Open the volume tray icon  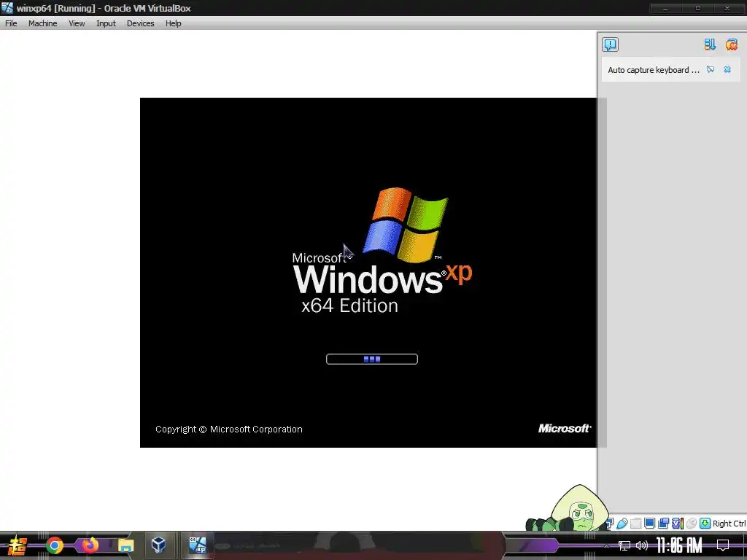click(x=642, y=545)
